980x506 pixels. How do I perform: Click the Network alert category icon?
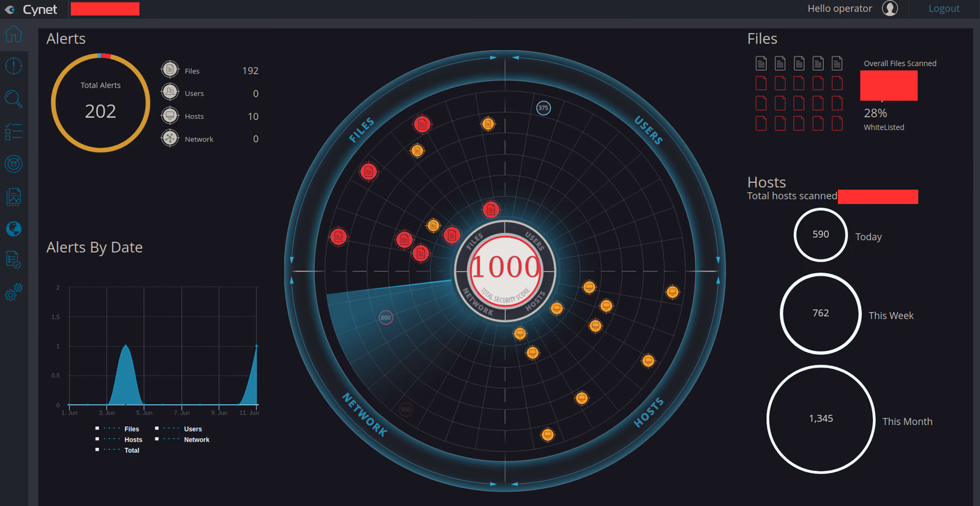pyautogui.click(x=170, y=138)
